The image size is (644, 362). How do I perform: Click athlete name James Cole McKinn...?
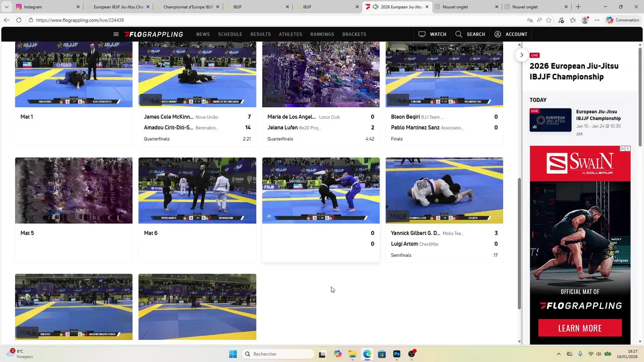(169, 117)
